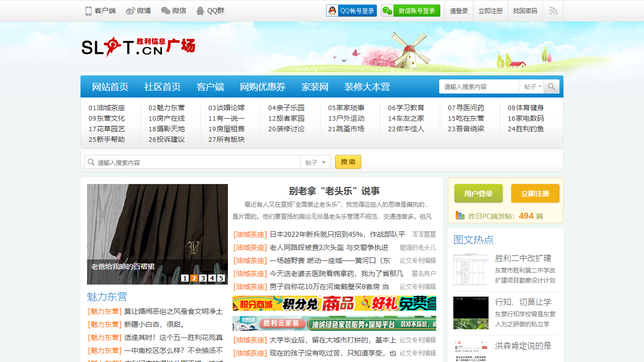Open the 24胜利钓鱼 section
Image resolution: width=644 pixels, height=362 pixels.
pos(526,129)
